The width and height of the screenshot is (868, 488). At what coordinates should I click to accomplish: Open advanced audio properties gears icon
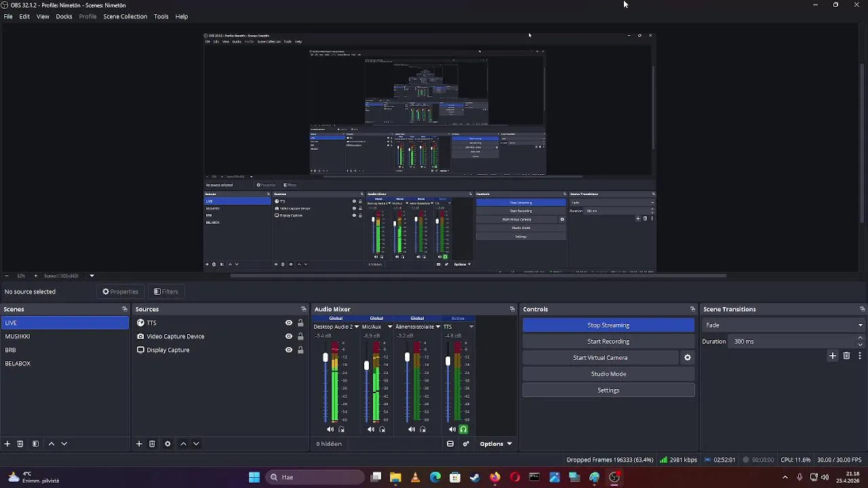tap(466, 444)
